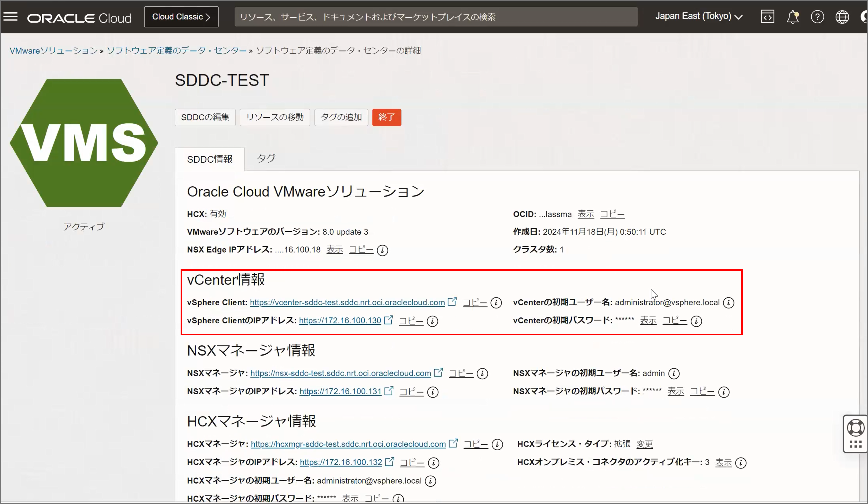Open https://nsx-sddc-test.sddc.nrt.oci.oraclecloud.com link
868x504 pixels.
pyautogui.click(x=341, y=373)
